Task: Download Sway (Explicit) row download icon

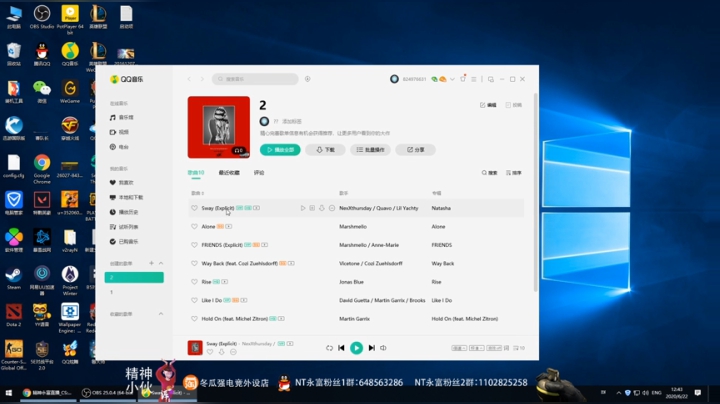Action: pyautogui.click(x=322, y=208)
